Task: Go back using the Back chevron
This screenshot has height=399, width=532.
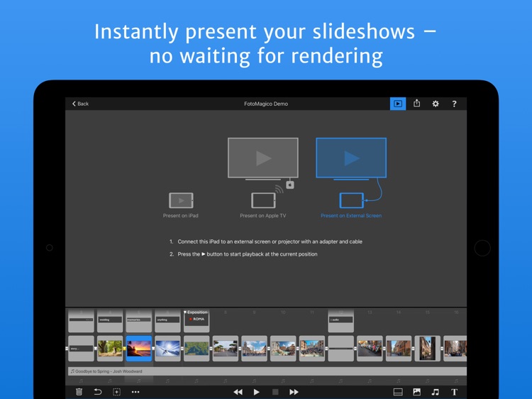Action: pos(80,104)
